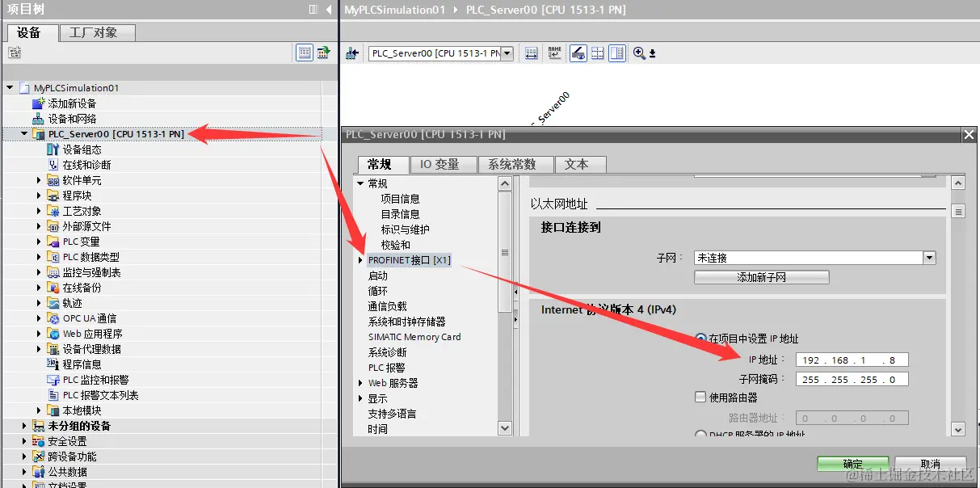
Task: Toggle the NAME label display icon
Action: (x=554, y=53)
